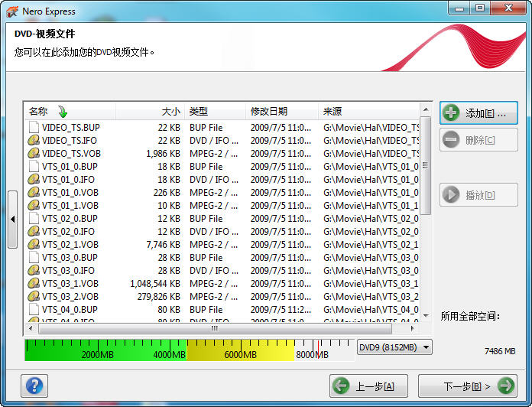Click the horizontal scrollbar right arrow
This screenshot has height=407, width=532.
tap(412, 328)
